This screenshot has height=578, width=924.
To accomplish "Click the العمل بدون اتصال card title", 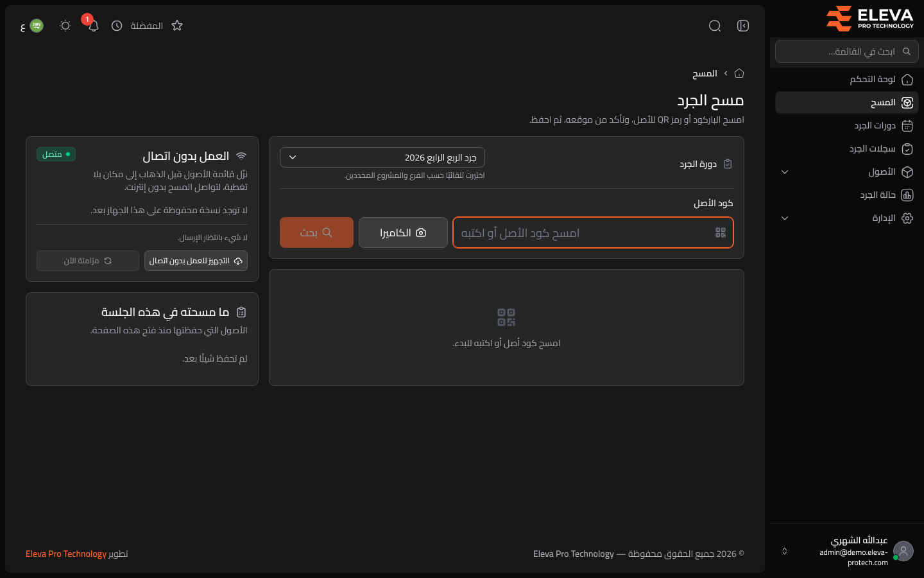I will point(186,156).
